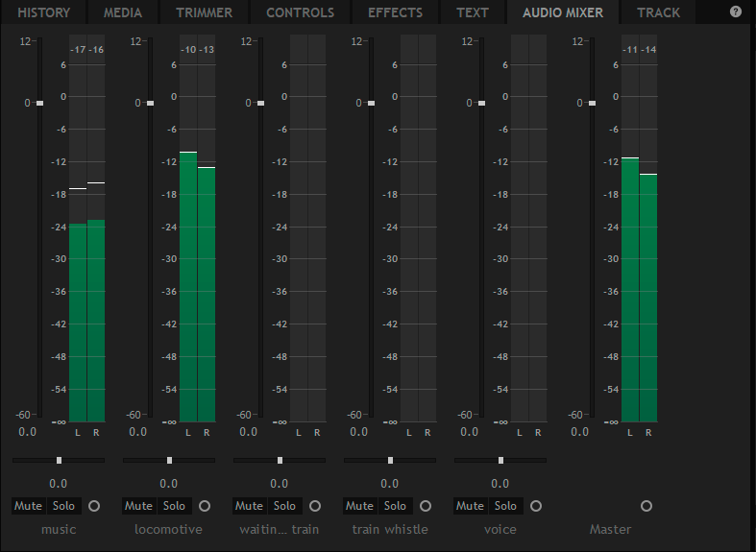The height and width of the screenshot is (552, 756).
Task: Click the locomotive track level meter
Action: (x=197, y=228)
